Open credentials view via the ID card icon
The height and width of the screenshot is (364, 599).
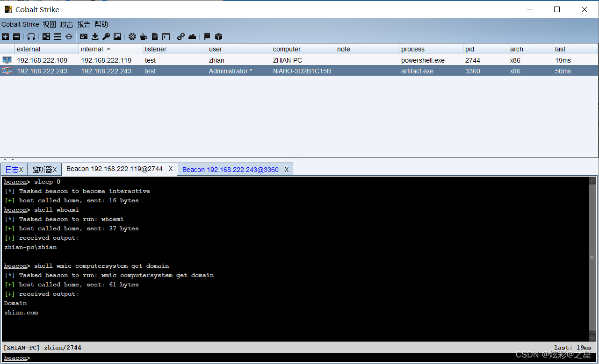[84, 36]
